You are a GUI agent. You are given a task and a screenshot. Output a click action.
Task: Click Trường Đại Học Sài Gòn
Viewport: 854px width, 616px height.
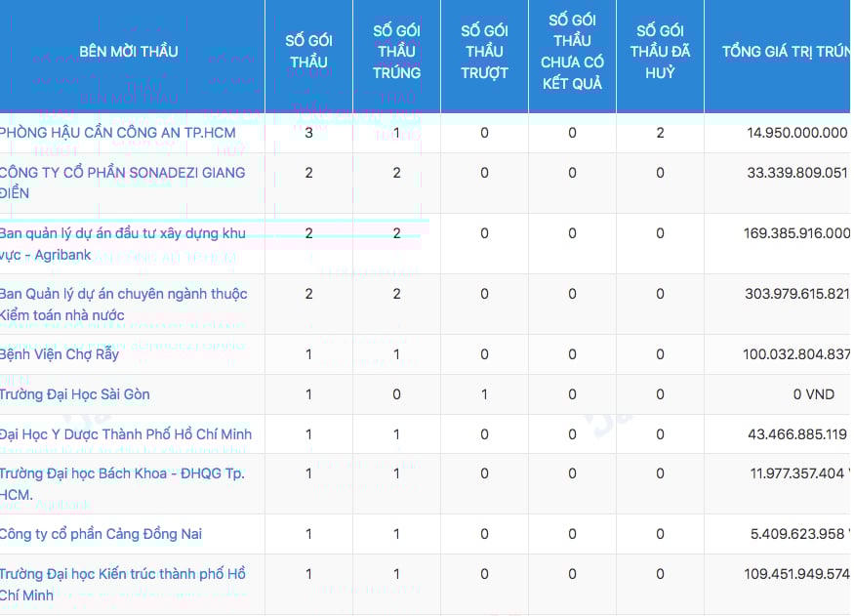pos(75,394)
